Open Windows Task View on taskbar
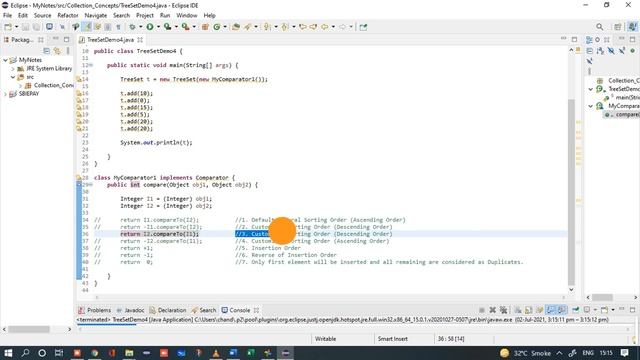The height and width of the screenshot is (360, 640). 59,353
